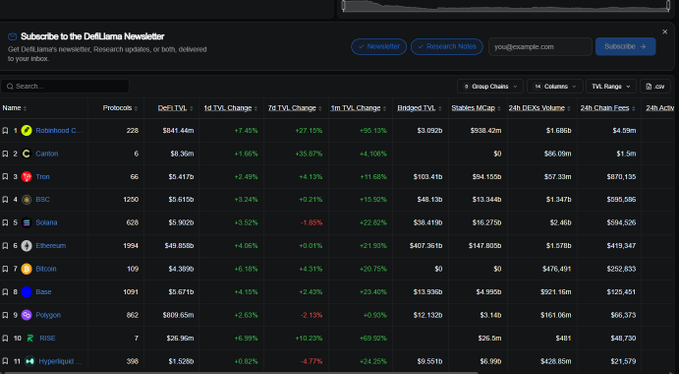Bookmark the BSC chain row

pos(5,200)
